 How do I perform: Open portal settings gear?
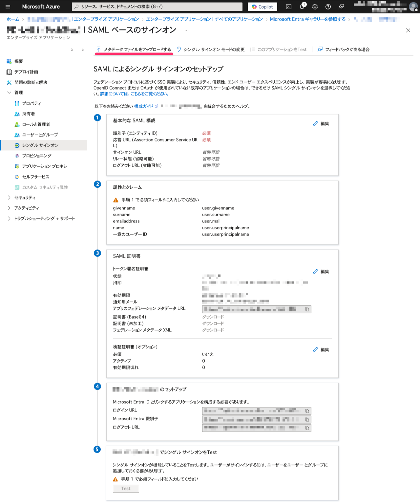point(315,7)
